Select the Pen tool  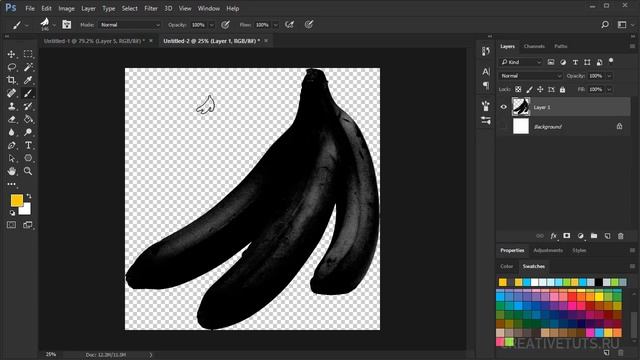[11, 145]
